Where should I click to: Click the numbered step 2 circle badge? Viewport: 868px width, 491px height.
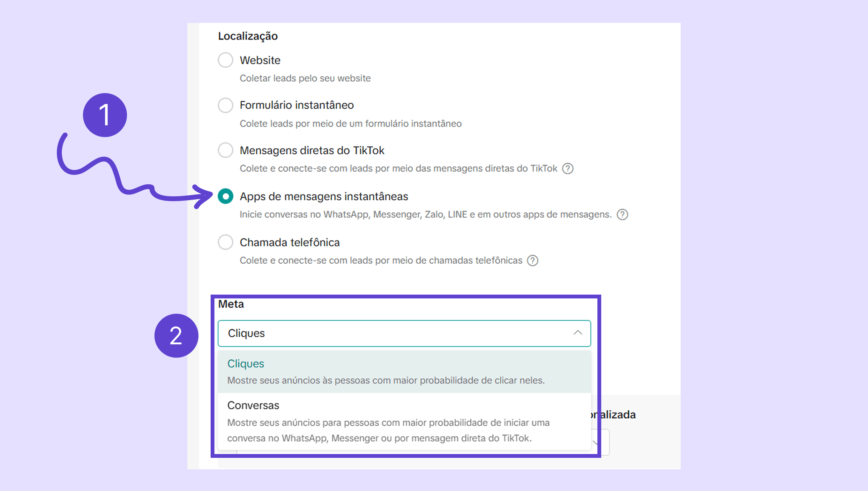(x=176, y=335)
